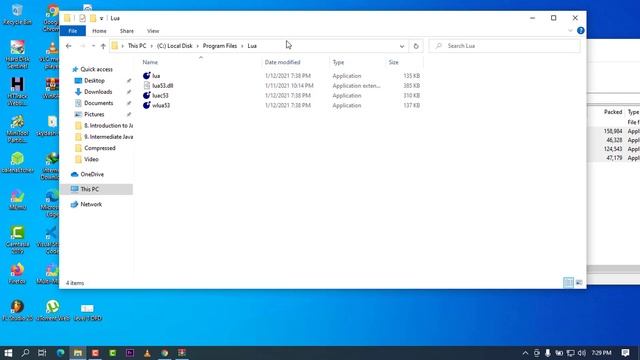This screenshot has width=640, height=360.
Task: Click the Firefox desktop icon
Action: (x=17, y=273)
